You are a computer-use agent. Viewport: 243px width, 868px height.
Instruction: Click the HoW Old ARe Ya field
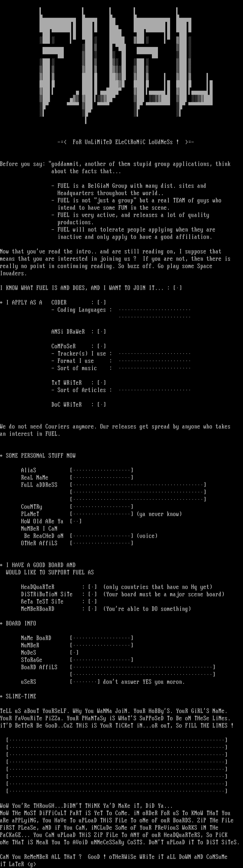[x=76, y=521]
